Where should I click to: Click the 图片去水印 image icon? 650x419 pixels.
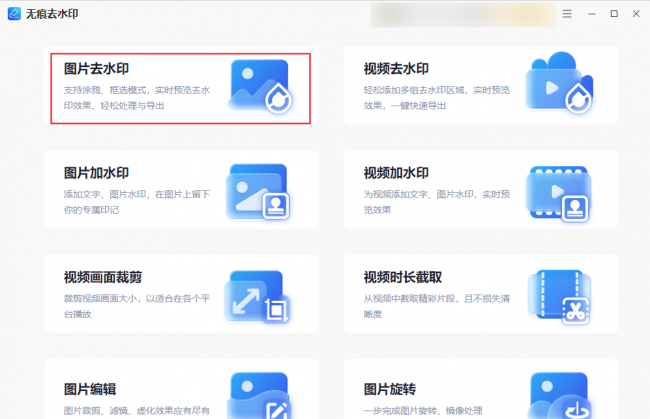pyautogui.click(x=260, y=86)
